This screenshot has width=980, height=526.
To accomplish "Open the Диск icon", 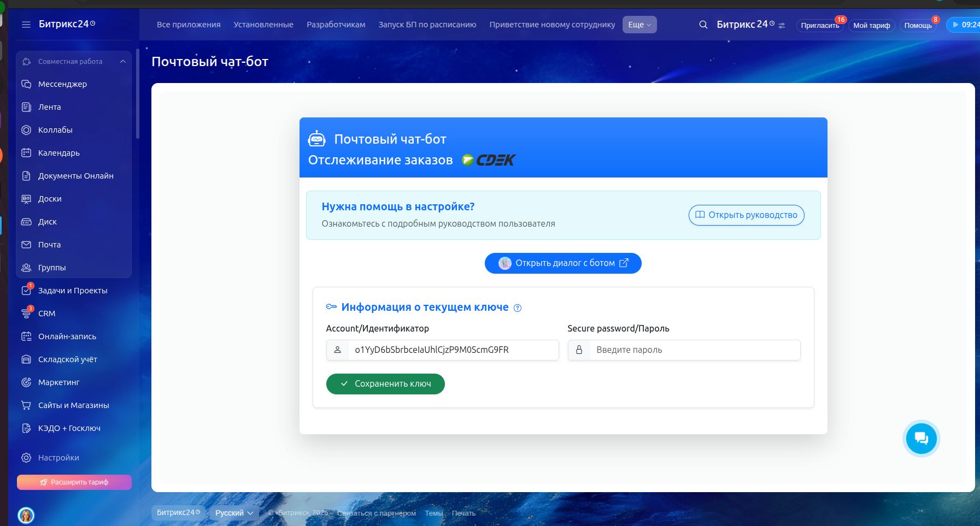I will click(x=26, y=222).
